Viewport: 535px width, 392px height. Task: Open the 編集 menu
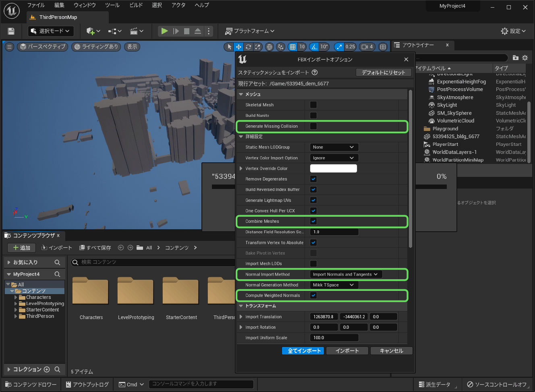[59, 5]
